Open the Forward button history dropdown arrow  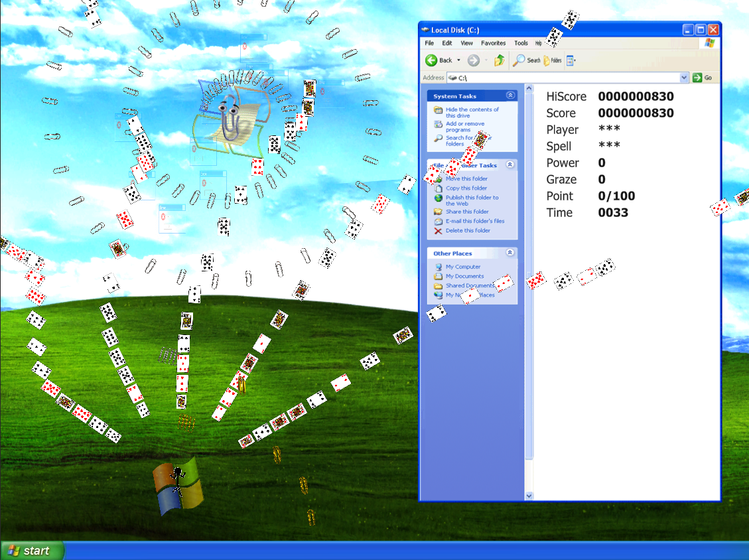click(x=486, y=60)
